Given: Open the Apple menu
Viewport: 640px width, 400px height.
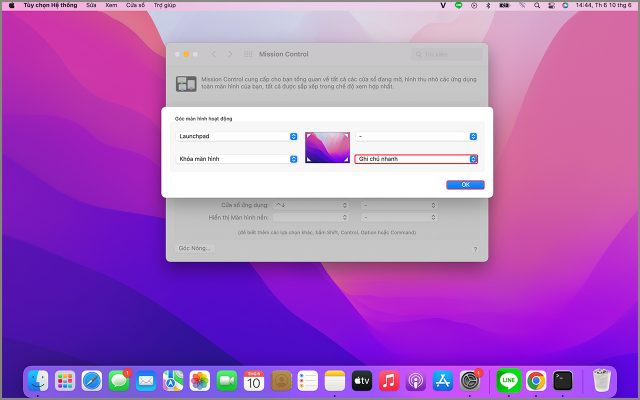Looking at the screenshot, I should tap(11, 5).
